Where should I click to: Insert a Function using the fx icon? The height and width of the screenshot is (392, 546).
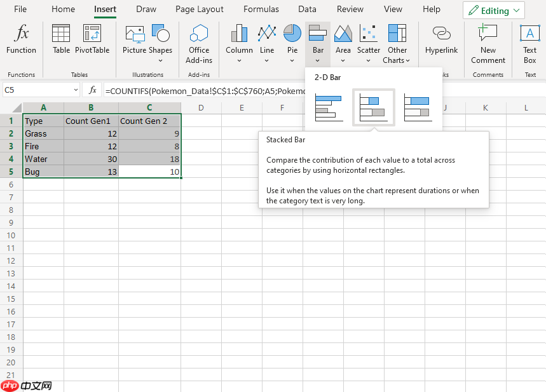[x=21, y=39]
